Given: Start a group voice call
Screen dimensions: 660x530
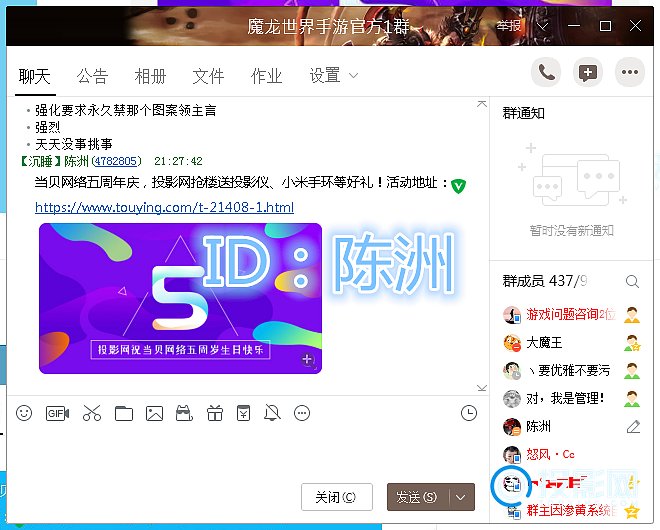Looking at the screenshot, I should coord(546,73).
